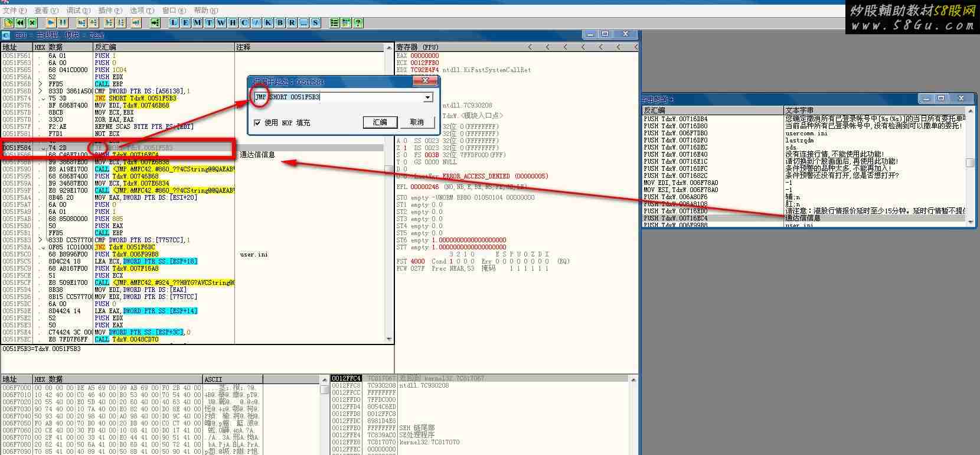
Task: Click Execute till return toolbar icon
Action: tap(136, 22)
